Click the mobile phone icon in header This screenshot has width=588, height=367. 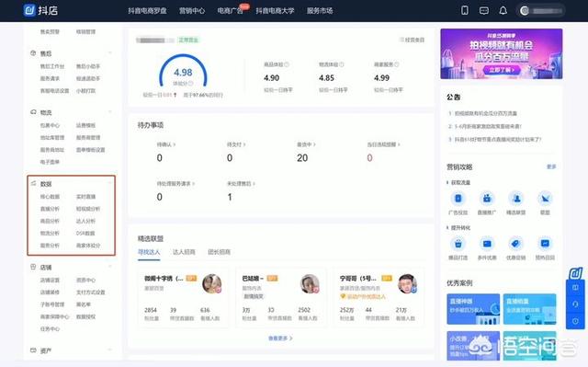[x=465, y=10]
